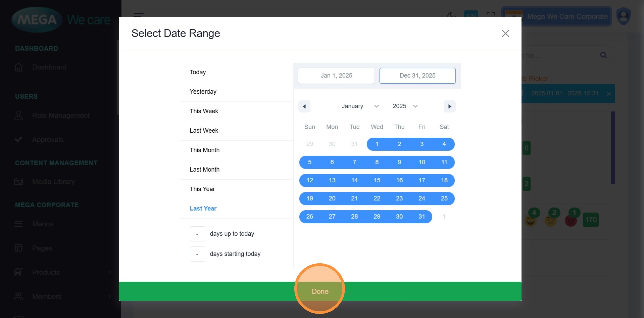Click the previous month arrow
Viewport: 644px width, 318px height.
click(304, 106)
